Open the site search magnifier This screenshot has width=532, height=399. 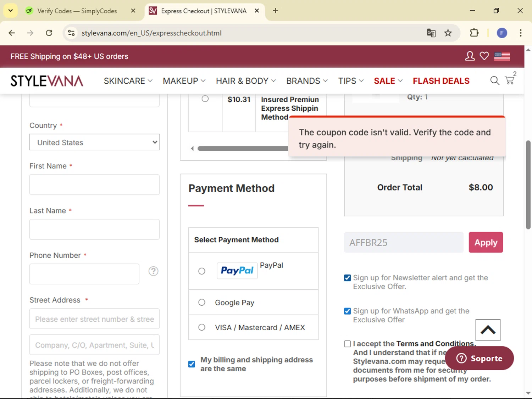point(494,81)
